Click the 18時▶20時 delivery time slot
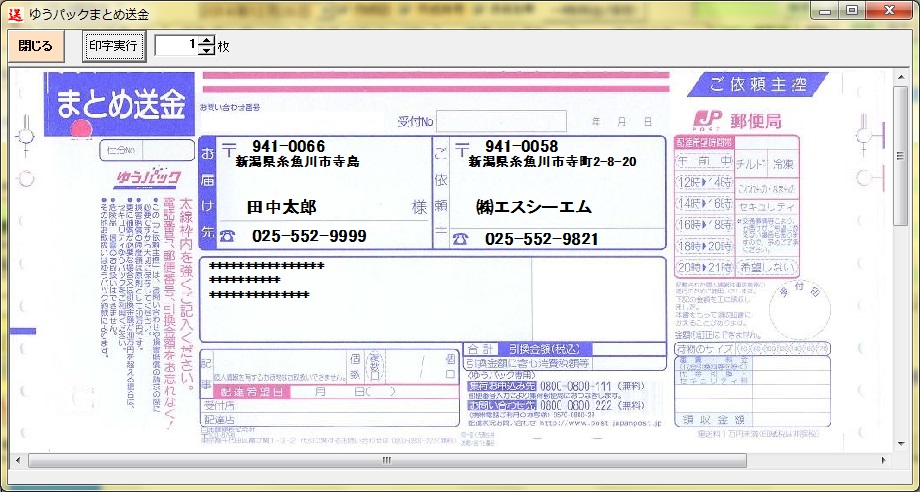The image size is (920, 492). pyautogui.click(x=705, y=246)
